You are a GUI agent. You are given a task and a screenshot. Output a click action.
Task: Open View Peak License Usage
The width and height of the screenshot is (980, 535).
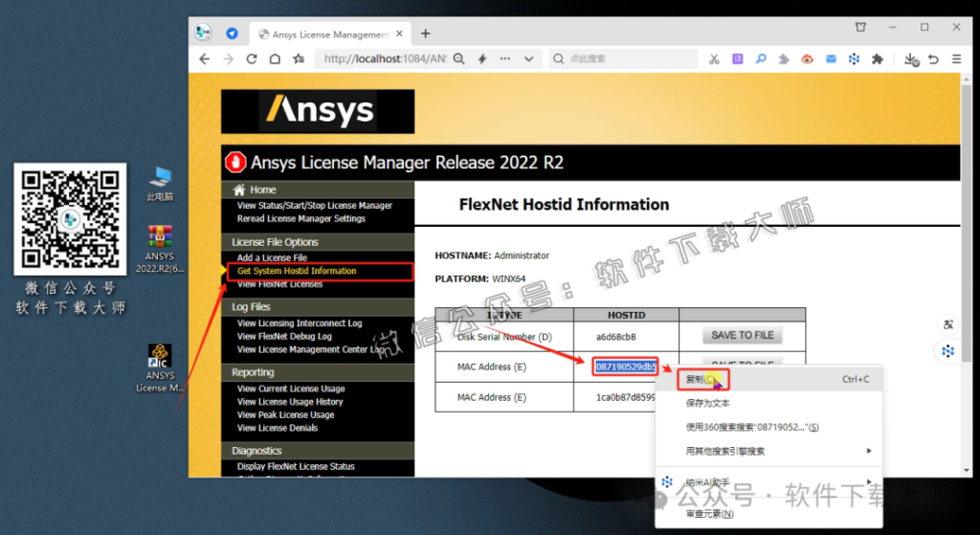[x=285, y=415]
